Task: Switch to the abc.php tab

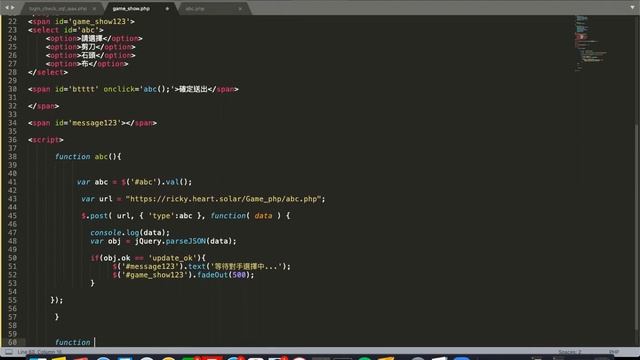Action: click(x=195, y=9)
